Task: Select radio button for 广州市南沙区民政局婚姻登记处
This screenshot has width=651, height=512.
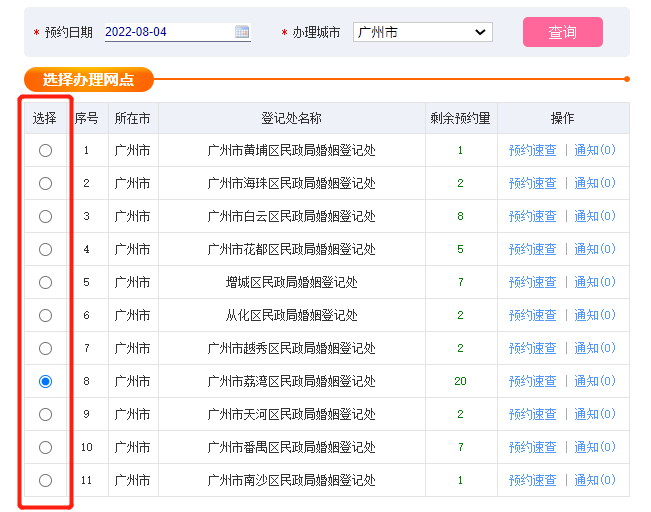Action: [45, 480]
